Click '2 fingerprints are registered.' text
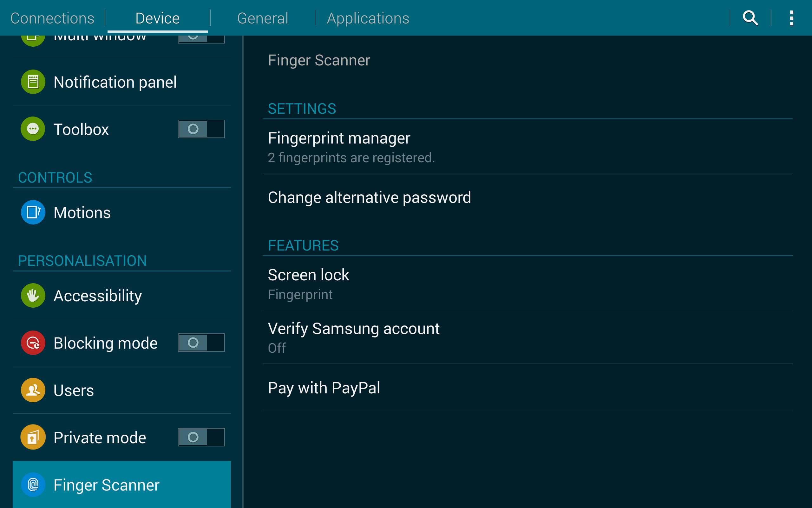Image resolution: width=812 pixels, height=508 pixels. pyautogui.click(x=351, y=157)
